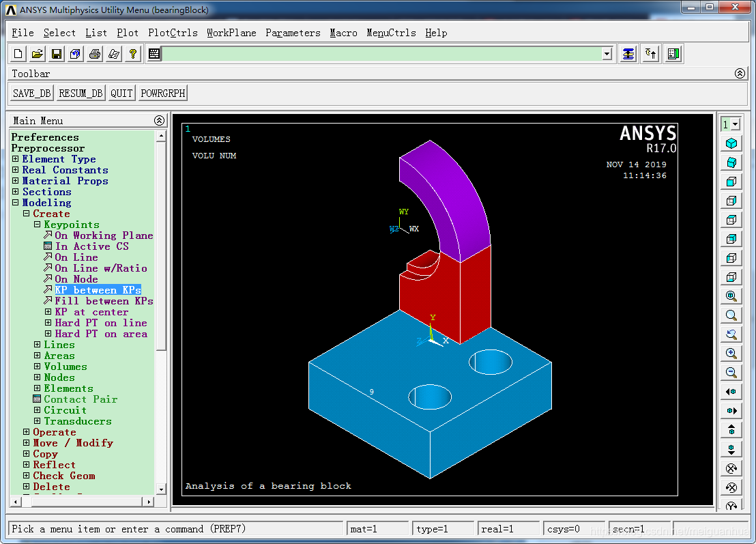Open the File menu
This screenshot has width=756, height=544.
tap(23, 33)
